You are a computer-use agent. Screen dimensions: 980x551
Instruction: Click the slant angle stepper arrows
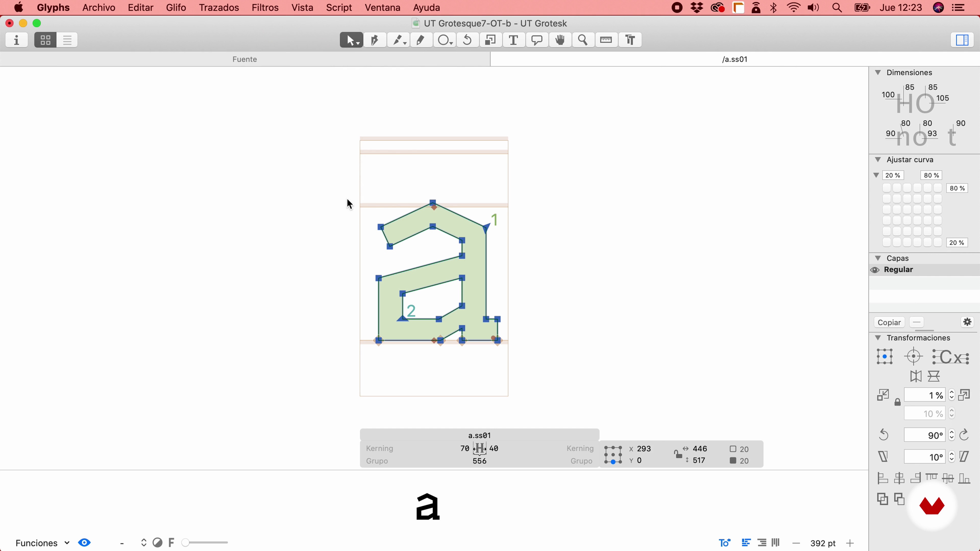(x=951, y=457)
